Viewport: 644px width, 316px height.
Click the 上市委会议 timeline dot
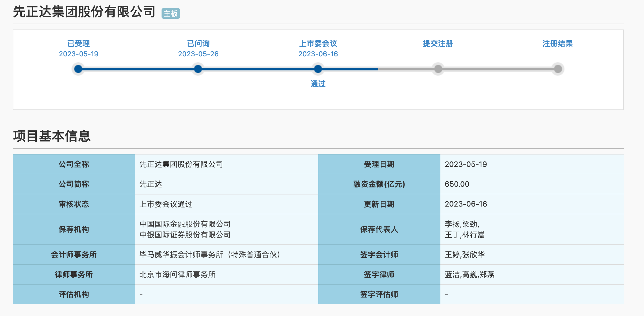point(318,69)
